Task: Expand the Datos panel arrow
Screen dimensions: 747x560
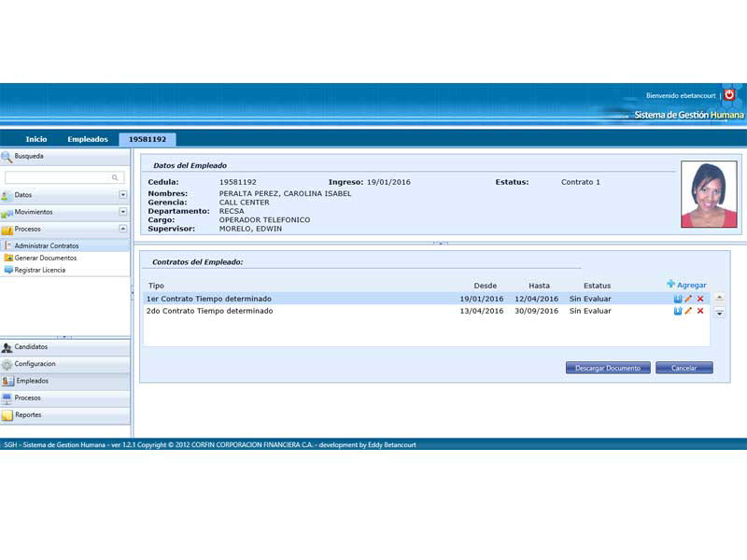Action: pyautogui.click(x=122, y=195)
